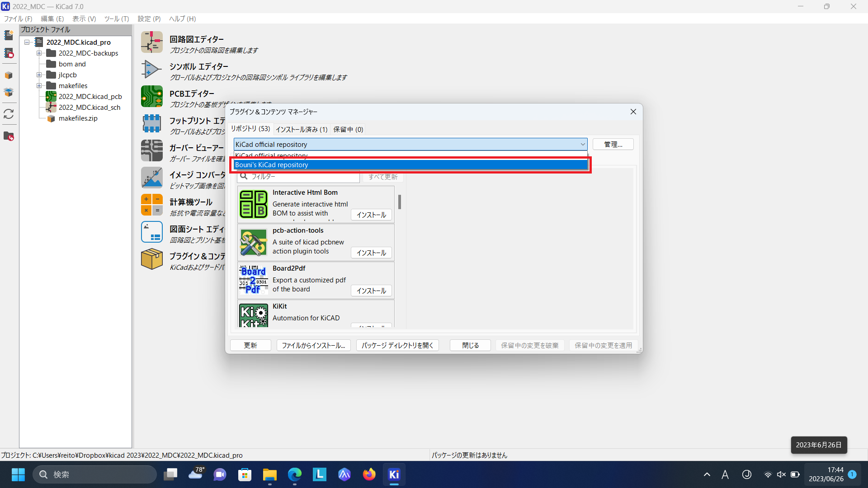Open Firefox from the taskbar
This screenshot has height=488, width=868.
pos(369,474)
